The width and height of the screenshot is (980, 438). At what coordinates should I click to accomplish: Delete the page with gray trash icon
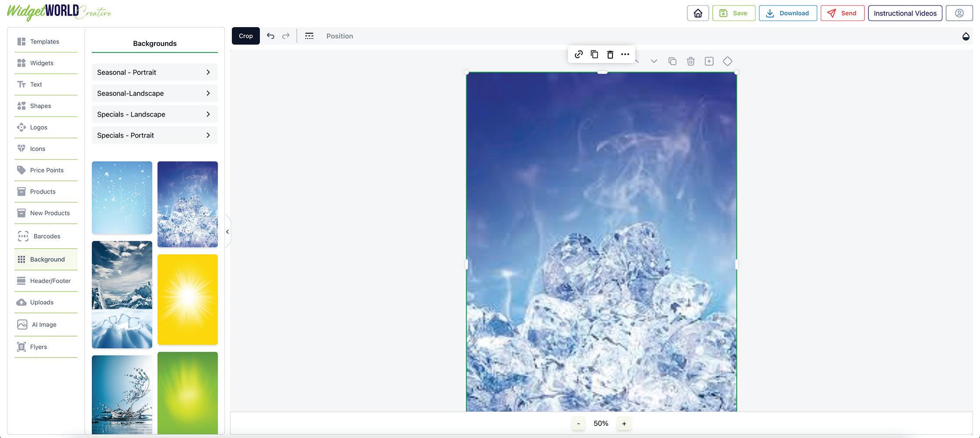point(691,61)
